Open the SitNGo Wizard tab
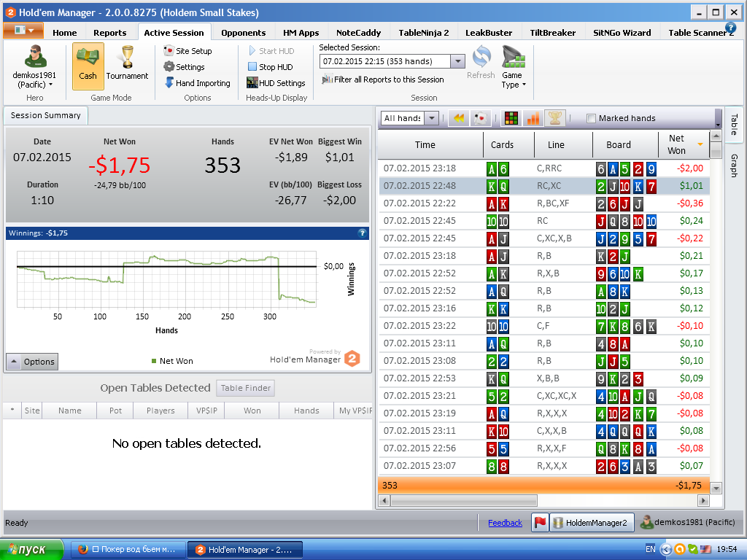The image size is (747, 560). coord(622,32)
